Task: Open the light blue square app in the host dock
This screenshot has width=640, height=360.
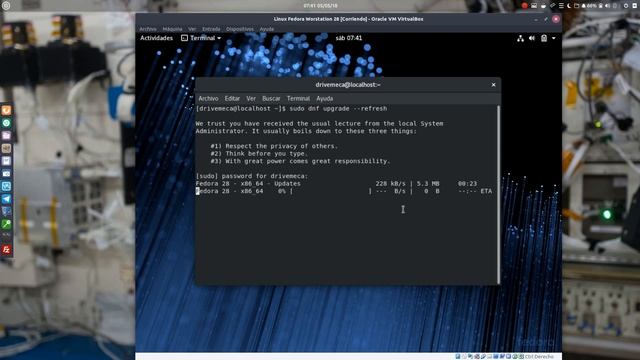Action: point(6,186)
